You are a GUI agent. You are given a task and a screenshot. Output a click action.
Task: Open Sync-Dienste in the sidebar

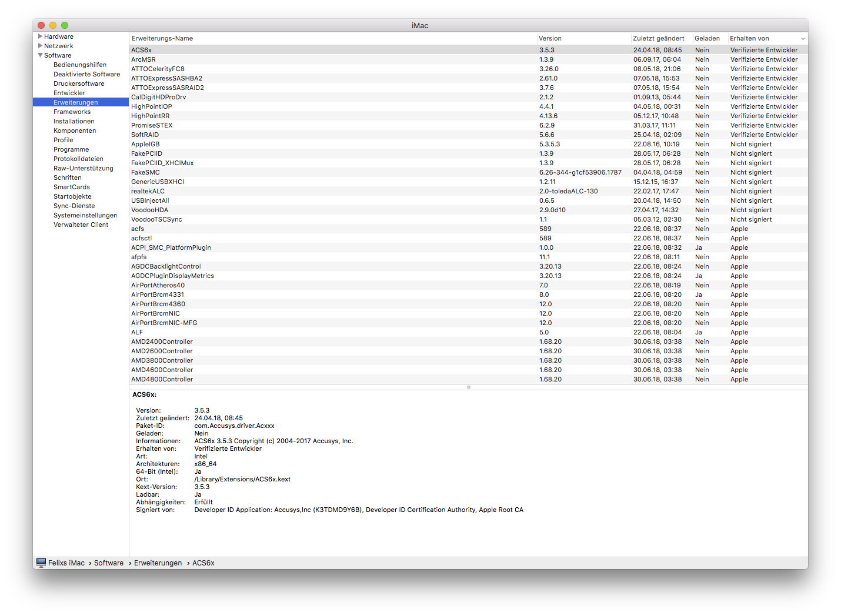coord(74,206)
